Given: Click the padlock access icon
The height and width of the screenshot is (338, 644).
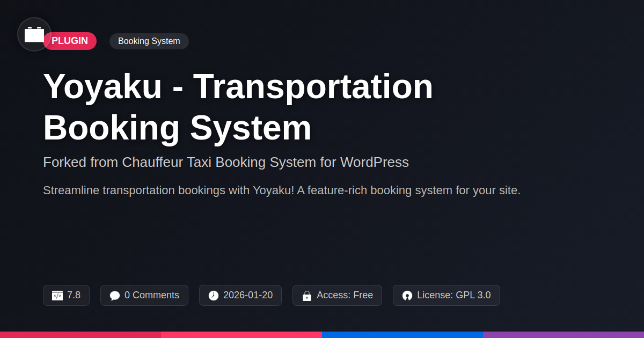Looking at the screenshot, I should click(307, 296).
